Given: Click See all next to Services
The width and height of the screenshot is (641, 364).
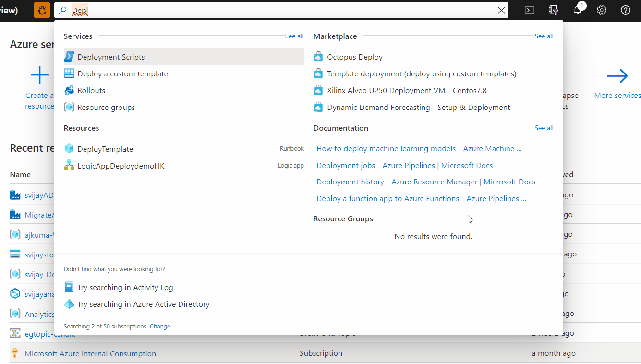Looking at the screenshot, I should pos(294,36).
